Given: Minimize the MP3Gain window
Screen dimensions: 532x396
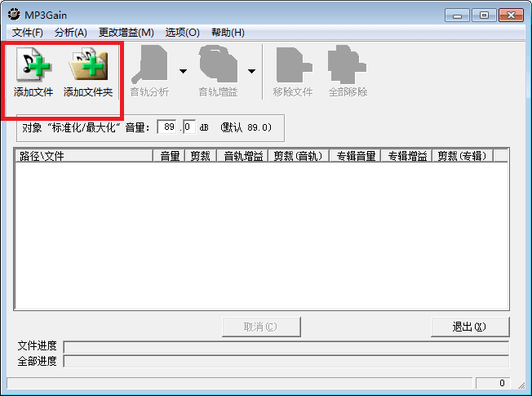Looking at the screenshot, I should tap(457, 16).
